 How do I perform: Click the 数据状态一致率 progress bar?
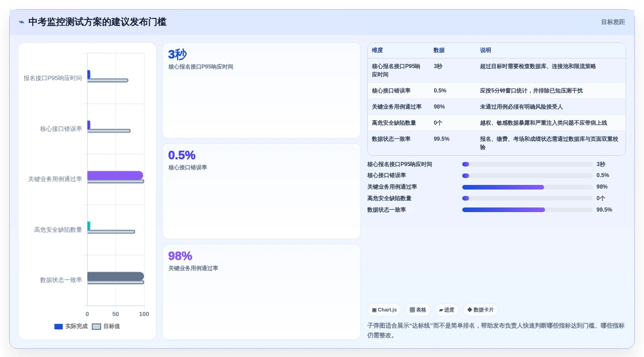pos(528,210)
